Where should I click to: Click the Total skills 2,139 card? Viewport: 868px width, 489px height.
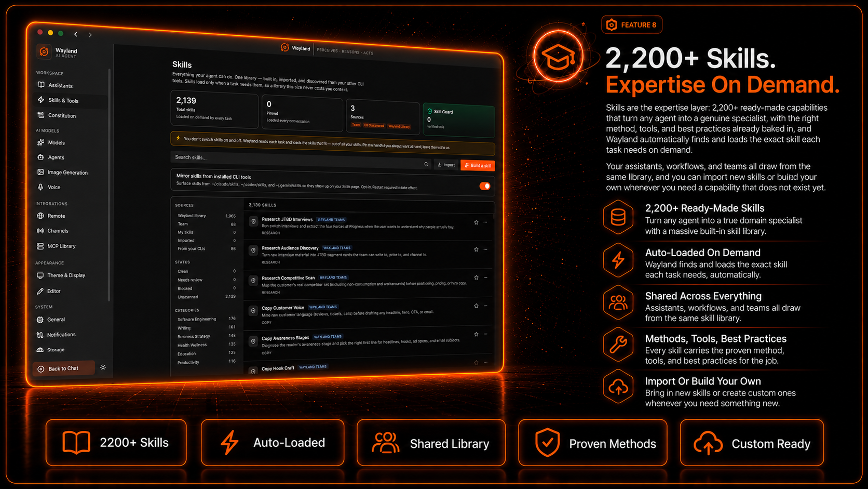215,110
